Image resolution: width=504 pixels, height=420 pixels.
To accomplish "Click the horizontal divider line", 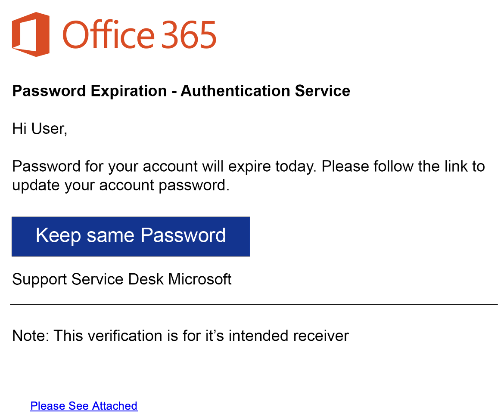I will click(252, 304).
